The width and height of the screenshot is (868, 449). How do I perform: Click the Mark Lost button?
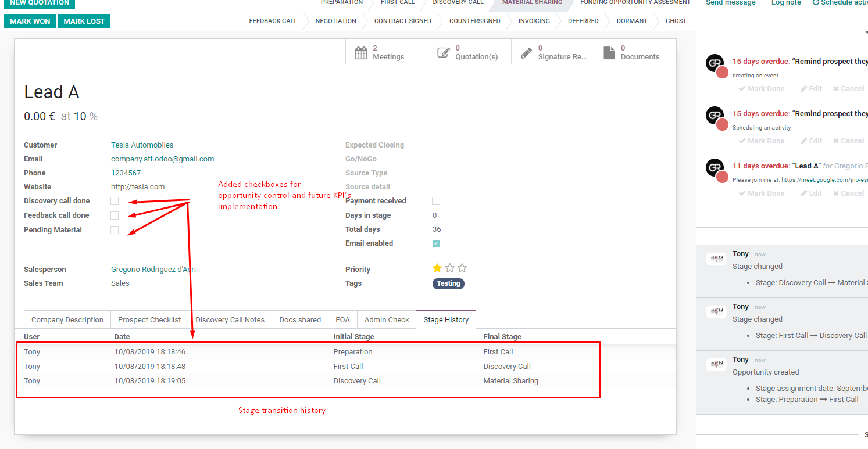point(84,21)
